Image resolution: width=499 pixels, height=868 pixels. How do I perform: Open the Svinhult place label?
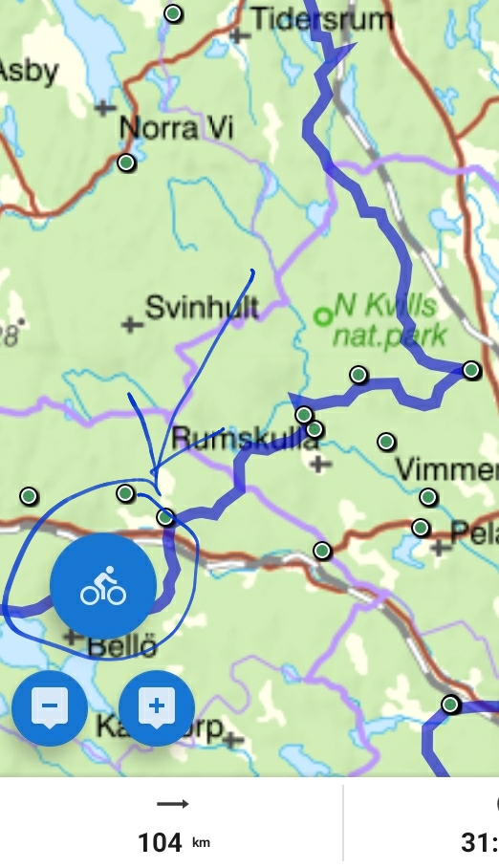pos(202,307)
